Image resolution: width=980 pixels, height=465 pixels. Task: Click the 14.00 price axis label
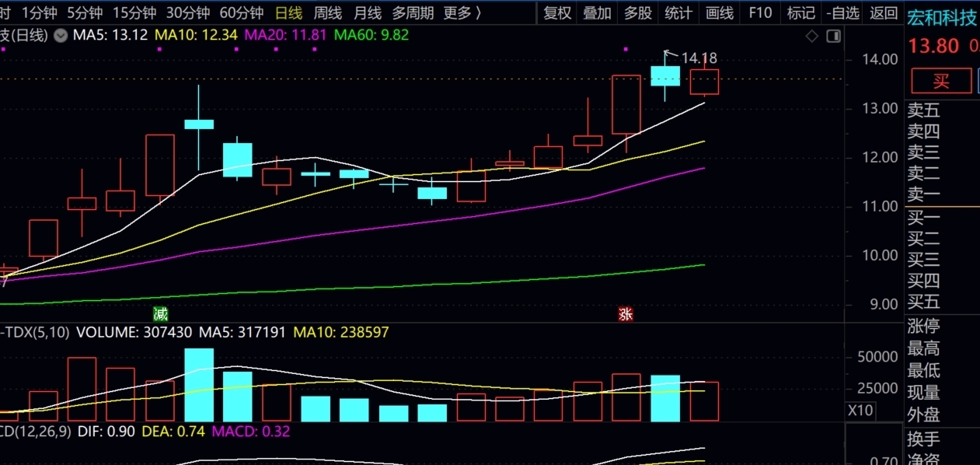click(879, 59)
